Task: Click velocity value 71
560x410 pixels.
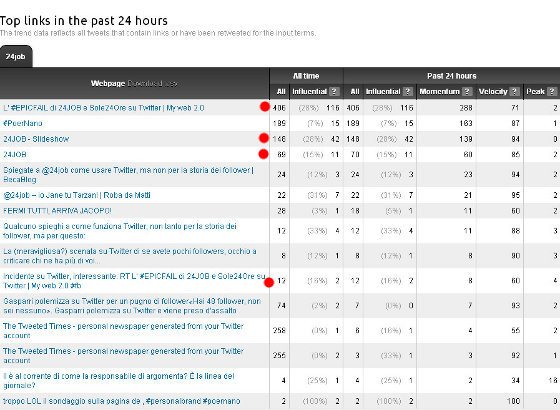Action: click(x=515, y=108)
